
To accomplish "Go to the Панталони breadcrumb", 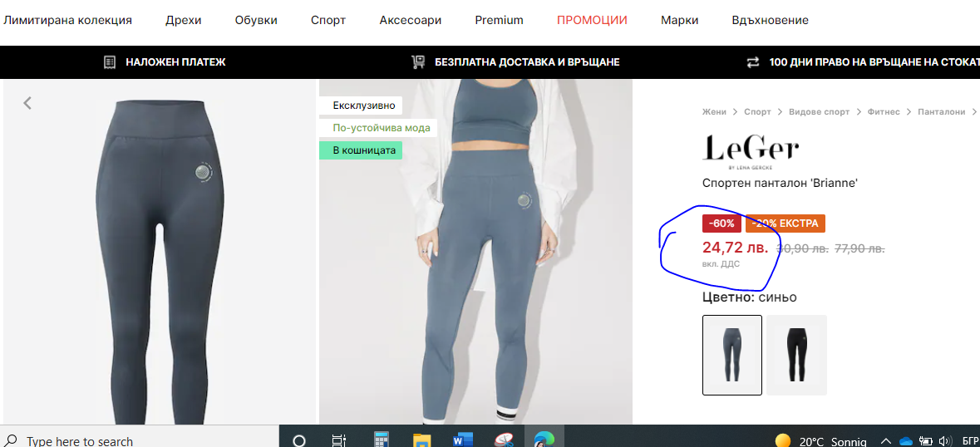I will tap(942, 111).
